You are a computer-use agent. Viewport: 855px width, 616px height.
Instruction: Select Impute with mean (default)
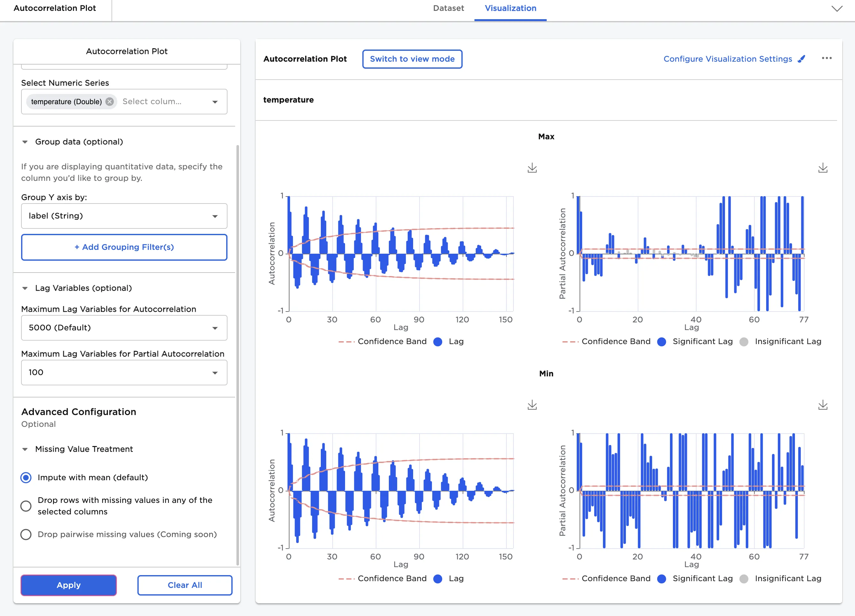(x=26, y=477)
